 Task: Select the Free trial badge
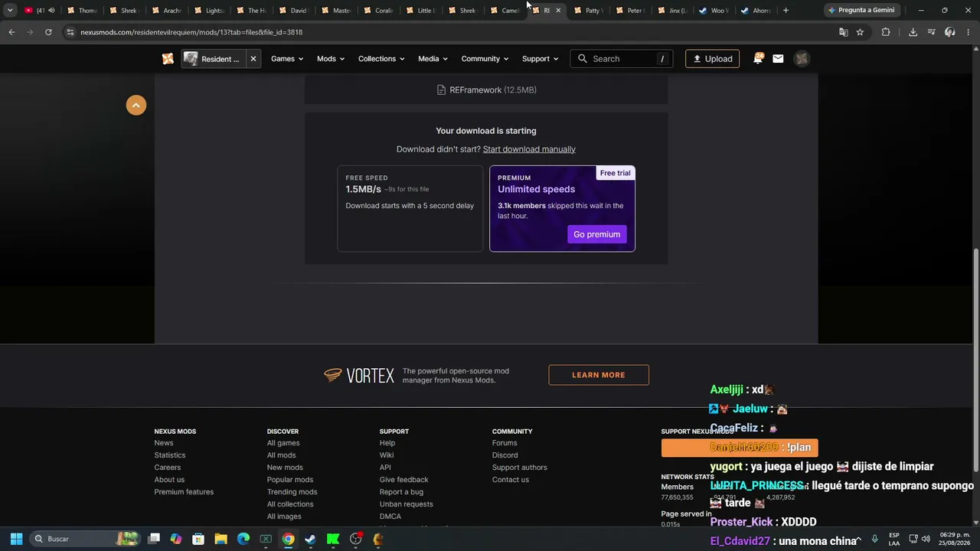pyautogui.click(x=616, y=173)
